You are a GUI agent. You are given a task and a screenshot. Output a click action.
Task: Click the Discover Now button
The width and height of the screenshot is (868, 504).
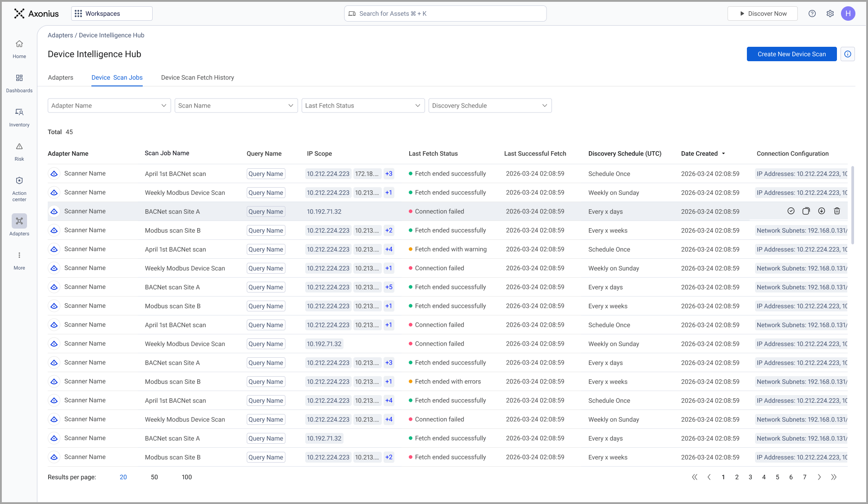point(763,13)
